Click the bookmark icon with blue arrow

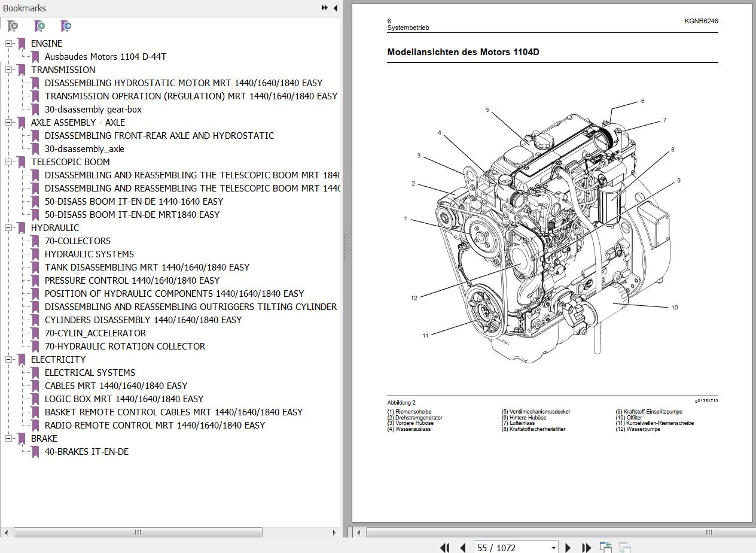click(x=66, y=26)
